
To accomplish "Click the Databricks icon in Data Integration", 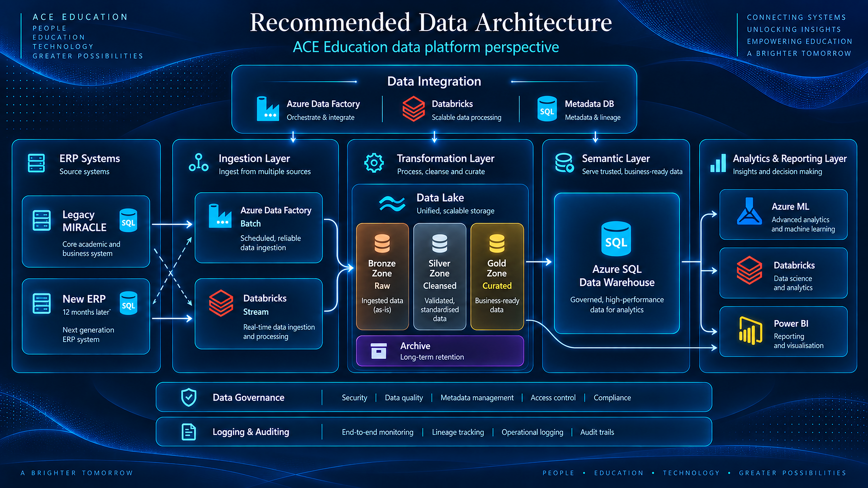I will click(x=413, y=108).
